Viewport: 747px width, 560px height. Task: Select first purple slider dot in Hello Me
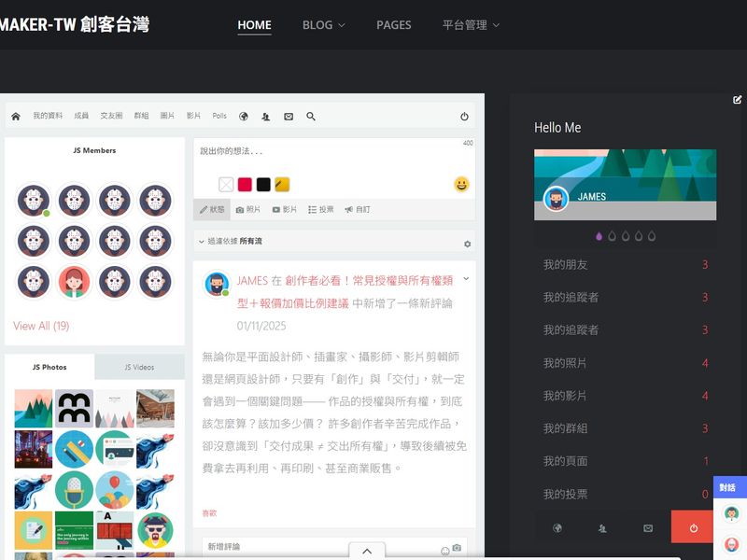(x=599, y=236)
